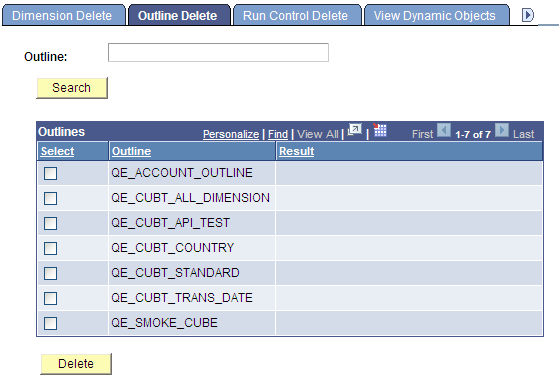Click First in grid navigation
This screenshot has width=559, height=381.
(422, 134)
